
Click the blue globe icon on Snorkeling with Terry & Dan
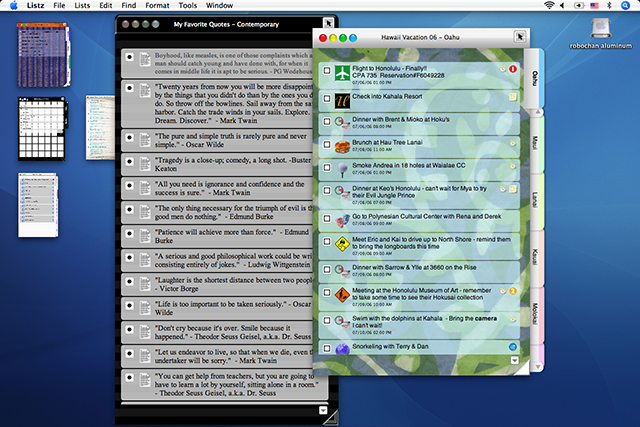342,349
